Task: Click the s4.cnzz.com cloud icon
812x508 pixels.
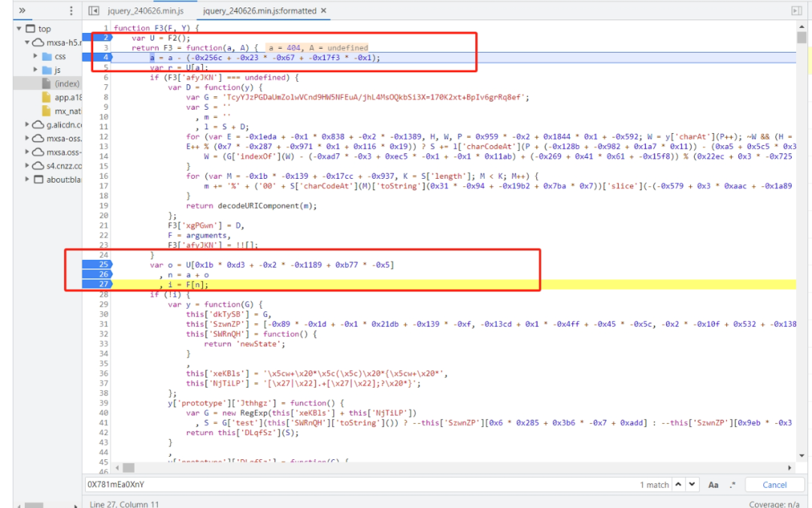Action: pos(38,166)
